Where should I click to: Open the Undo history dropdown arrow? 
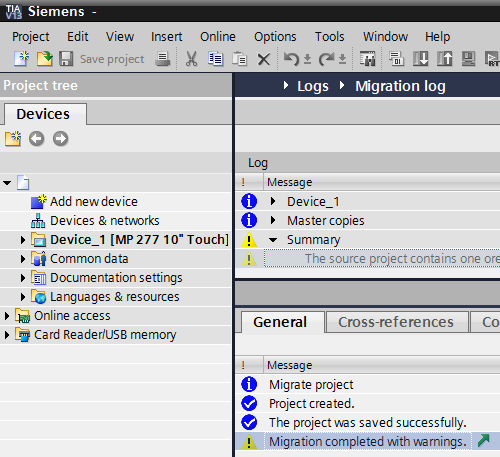point(307,60)
